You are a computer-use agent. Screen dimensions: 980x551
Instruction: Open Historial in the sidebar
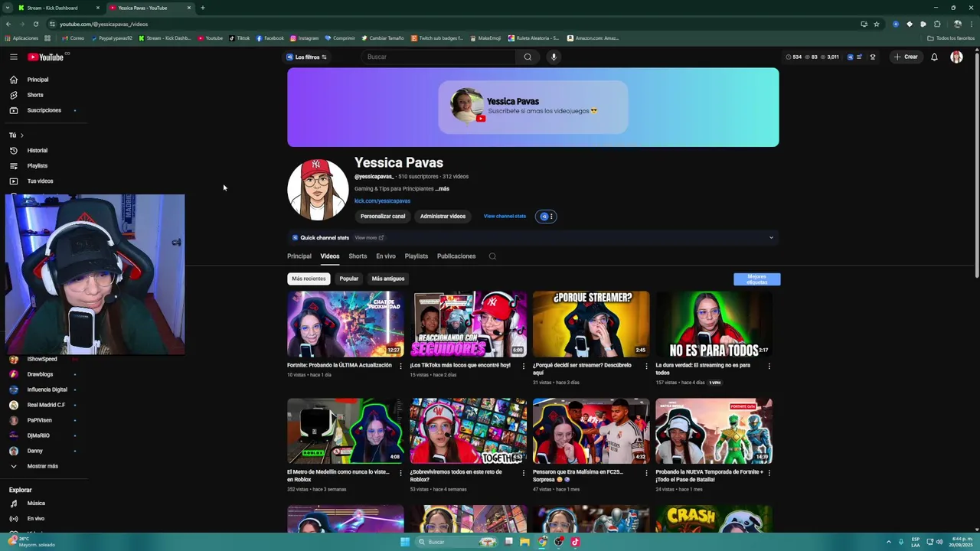[38, 151]
